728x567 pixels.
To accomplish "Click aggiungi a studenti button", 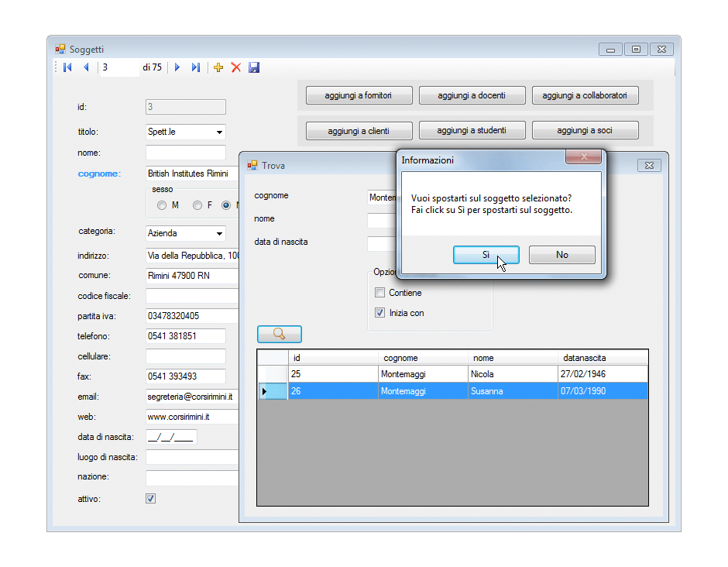I will (x=472, y=130).
